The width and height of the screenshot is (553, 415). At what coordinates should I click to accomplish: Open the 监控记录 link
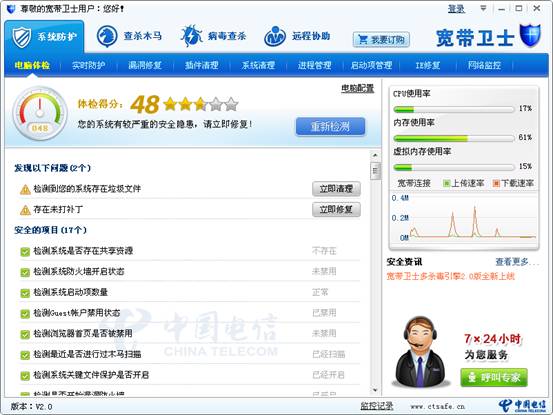tap(377, 406)
